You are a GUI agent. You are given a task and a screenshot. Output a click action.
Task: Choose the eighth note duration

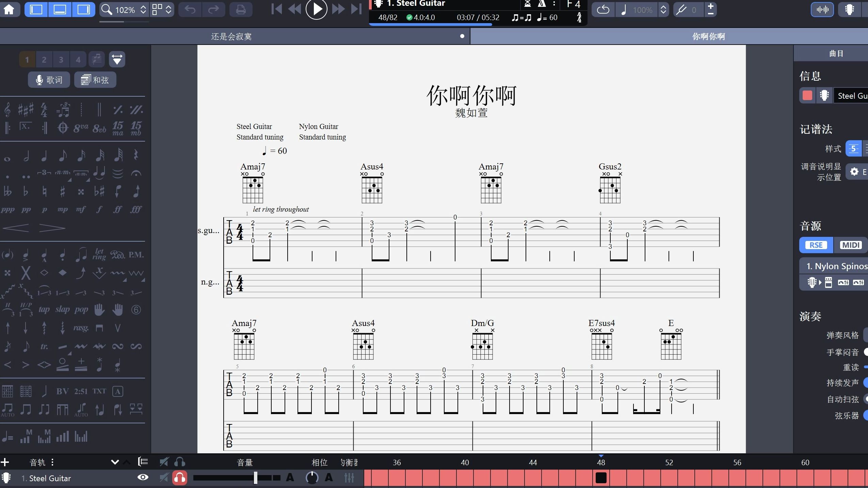coord(63,156)
